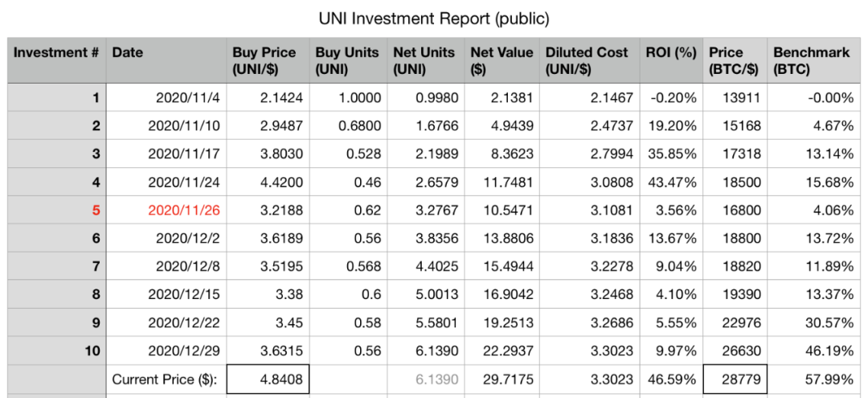The width and height of the screenshot is (868, 398).
Task: Click the ROI cell showing 43.47%
Action: 670,183
